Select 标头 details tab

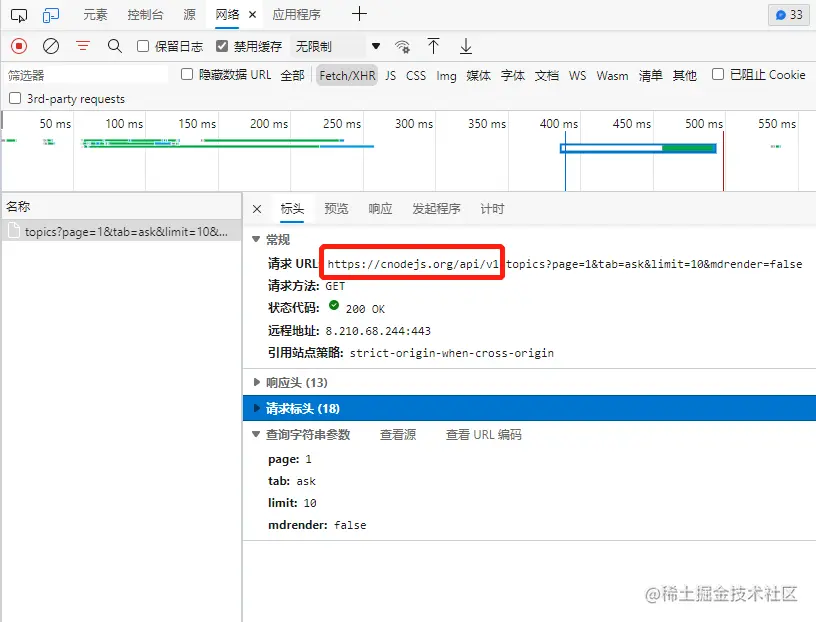(x=292, y=209)
